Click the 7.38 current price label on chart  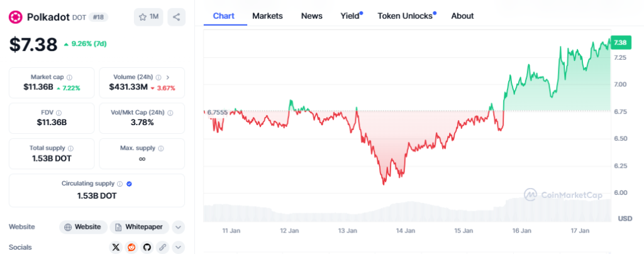point(620,42)
